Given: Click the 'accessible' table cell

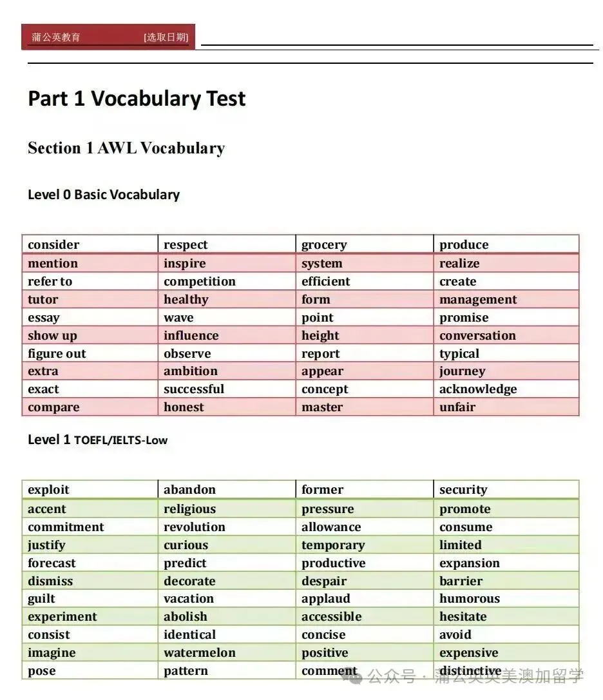Looking at the screenshot, I should pyautogui.click(x=365, y=616).
